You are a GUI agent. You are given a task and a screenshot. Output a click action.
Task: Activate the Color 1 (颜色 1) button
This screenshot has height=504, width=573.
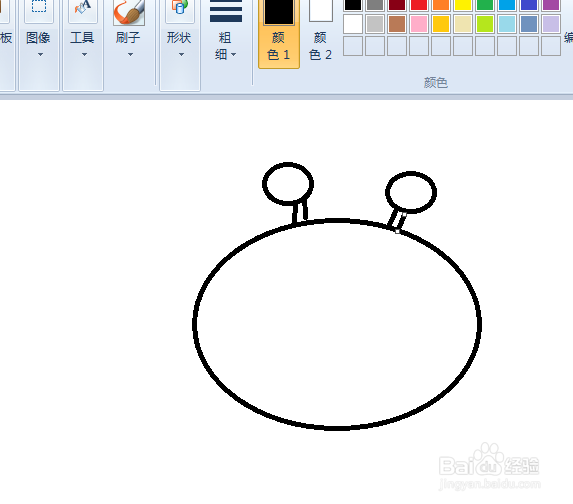279,34
